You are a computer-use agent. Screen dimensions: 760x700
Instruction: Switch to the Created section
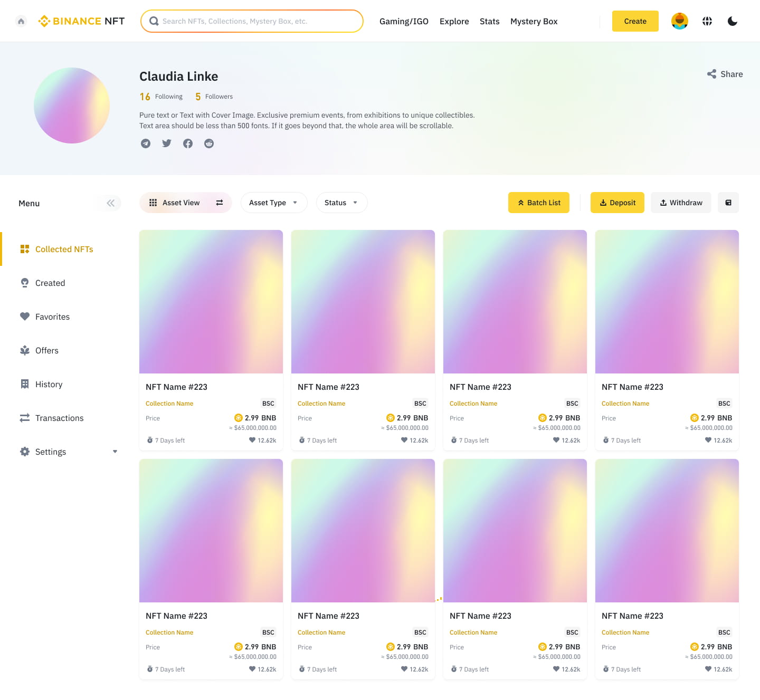tap(50, 283)
